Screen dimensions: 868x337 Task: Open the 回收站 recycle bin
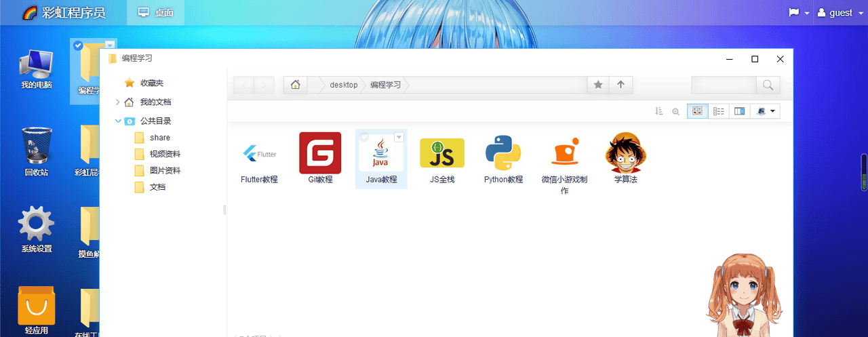click(37, 152)
